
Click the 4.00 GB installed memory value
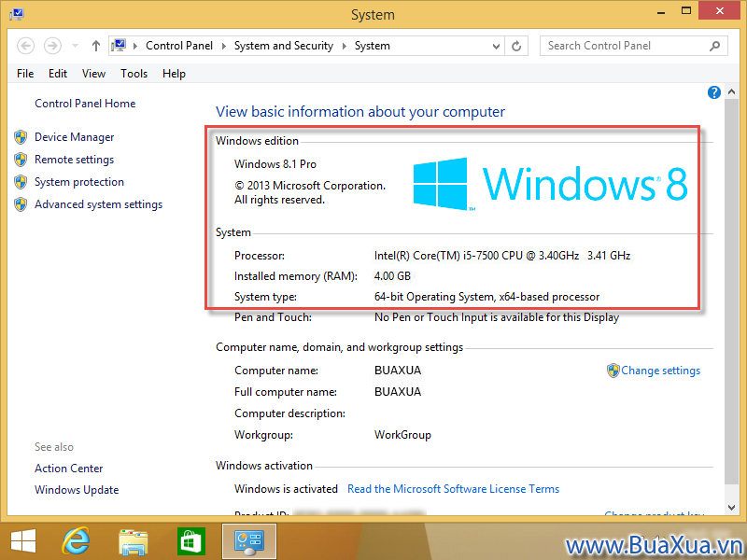pos(392,276)
